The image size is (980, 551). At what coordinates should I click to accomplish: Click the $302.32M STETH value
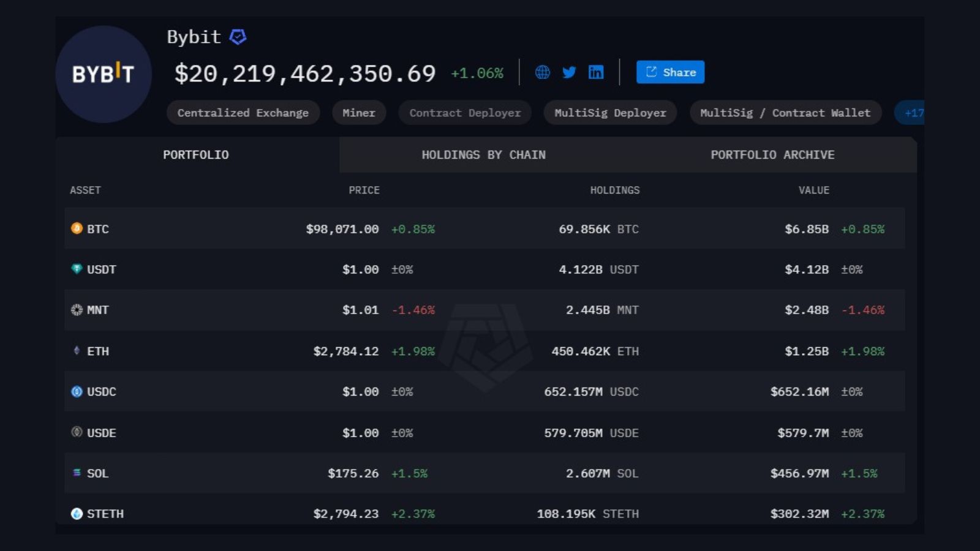click(799, 514)
